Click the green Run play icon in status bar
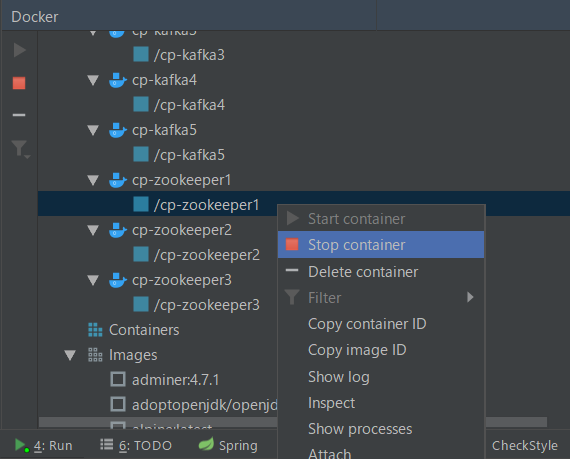This screenshot has width=570, height=459. (x=22, y=445)
